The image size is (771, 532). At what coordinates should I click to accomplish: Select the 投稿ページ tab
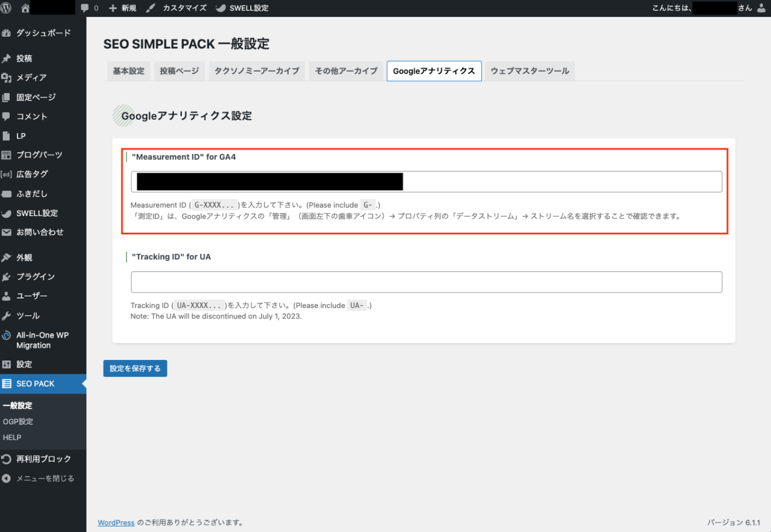179,71
